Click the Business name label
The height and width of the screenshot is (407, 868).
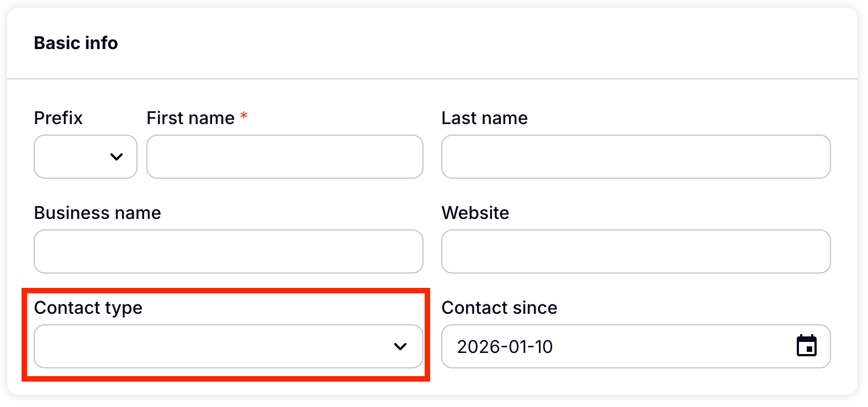tap(97, 213)
